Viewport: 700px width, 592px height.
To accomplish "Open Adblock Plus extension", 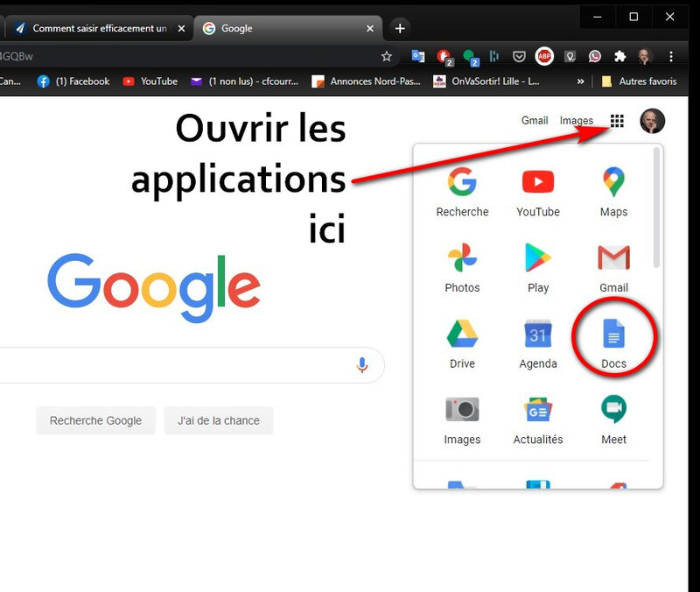I will click(544, 56).
